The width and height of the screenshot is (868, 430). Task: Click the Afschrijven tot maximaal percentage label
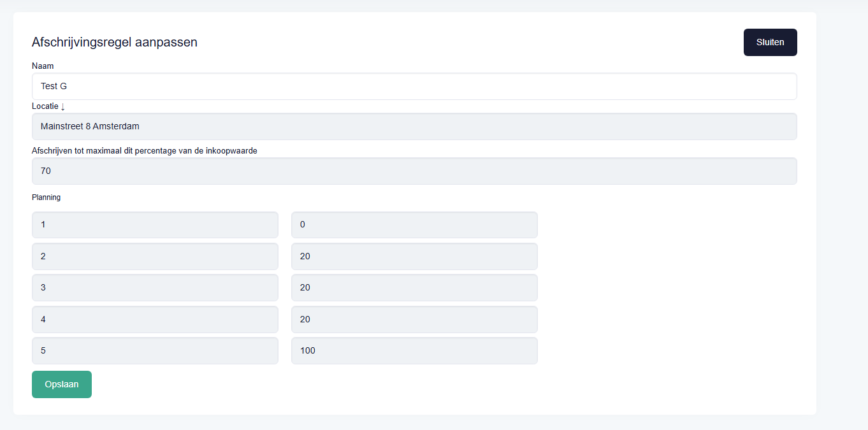(144, 151)
